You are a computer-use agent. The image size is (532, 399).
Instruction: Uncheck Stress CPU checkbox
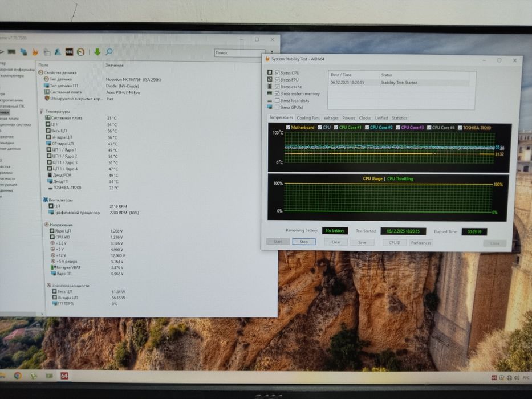coord(277,72)
